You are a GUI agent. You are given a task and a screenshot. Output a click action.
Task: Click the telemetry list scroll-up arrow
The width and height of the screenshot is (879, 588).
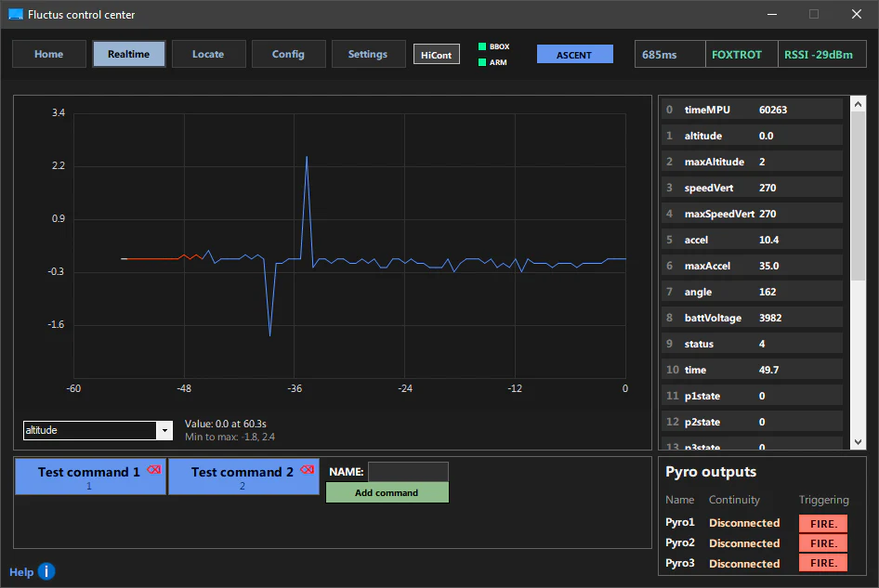point(859,103)
